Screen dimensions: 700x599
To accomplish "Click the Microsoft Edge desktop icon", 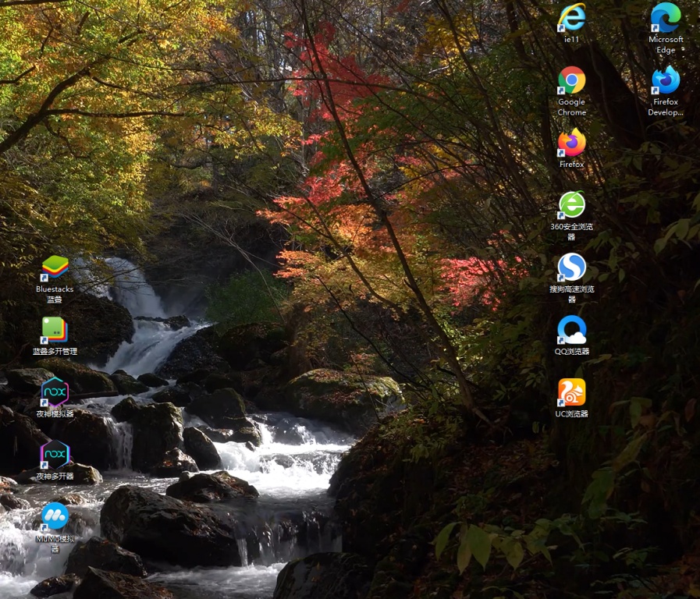I will 666,18.
